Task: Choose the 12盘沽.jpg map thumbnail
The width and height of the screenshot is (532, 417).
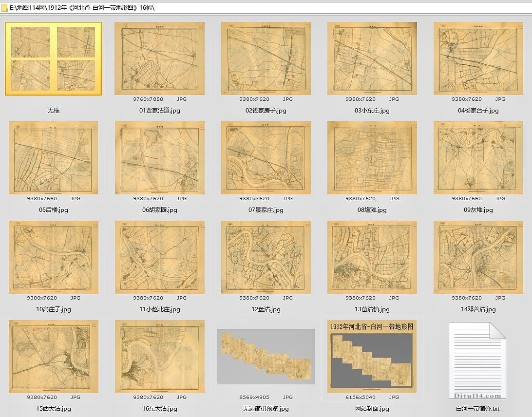Action: tap(266, 257)
